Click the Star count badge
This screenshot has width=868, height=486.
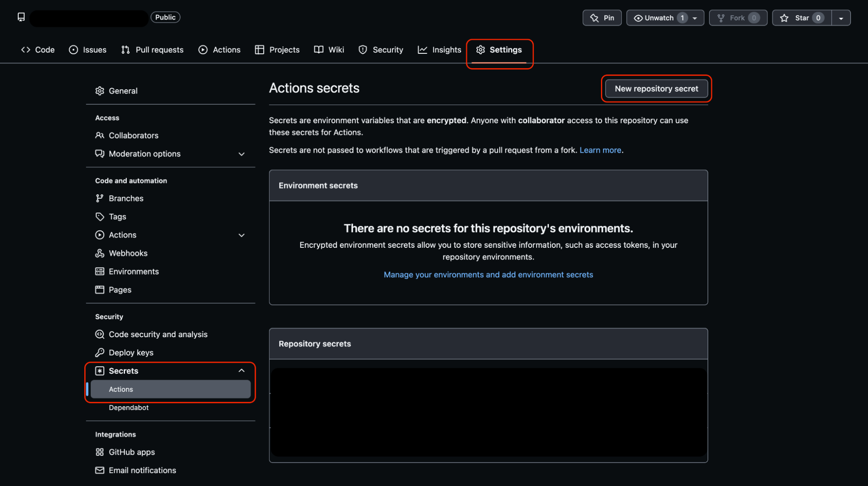point(818,18)
